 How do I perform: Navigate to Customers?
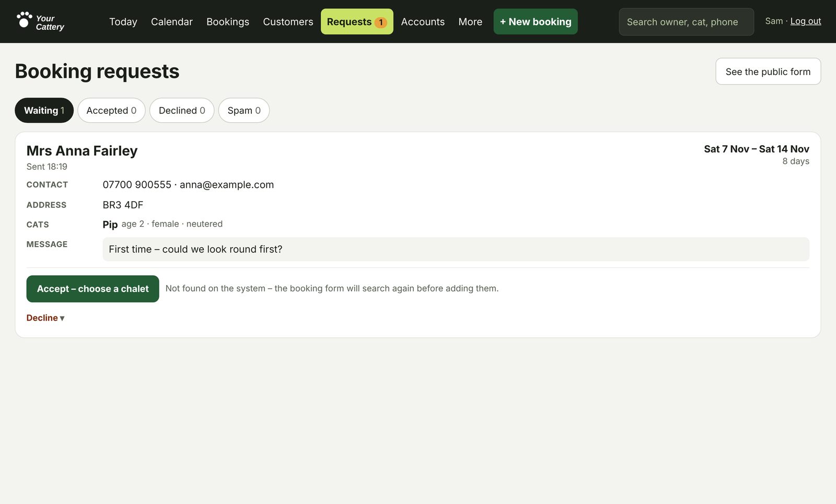pyautogui.click(x=288, y=21)
